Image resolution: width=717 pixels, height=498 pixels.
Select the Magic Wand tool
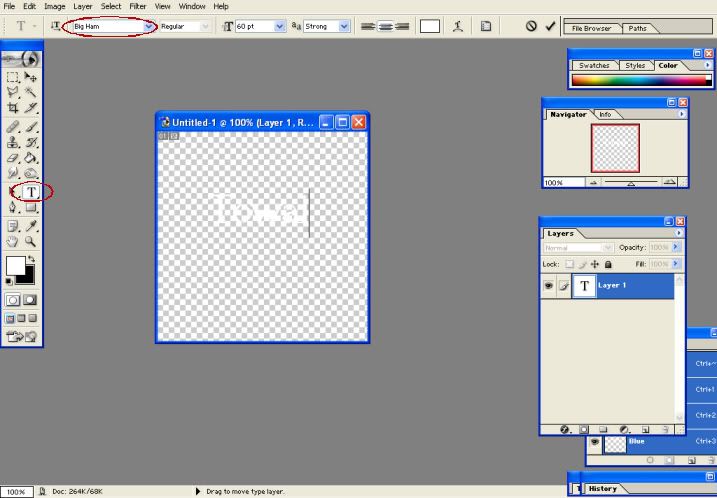click(31, 92)
